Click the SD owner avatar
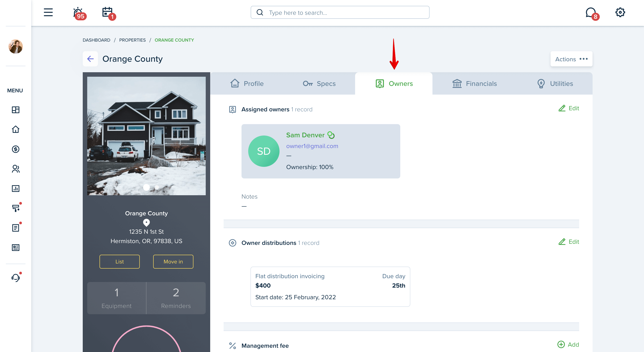This screenshot has width=644, height=352. pyautogui.click(x=264, y=151)
